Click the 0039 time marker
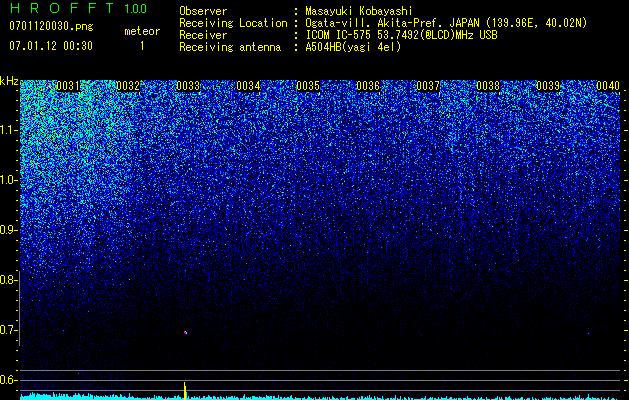Viewport: 629px width, 400px height. 548,86
